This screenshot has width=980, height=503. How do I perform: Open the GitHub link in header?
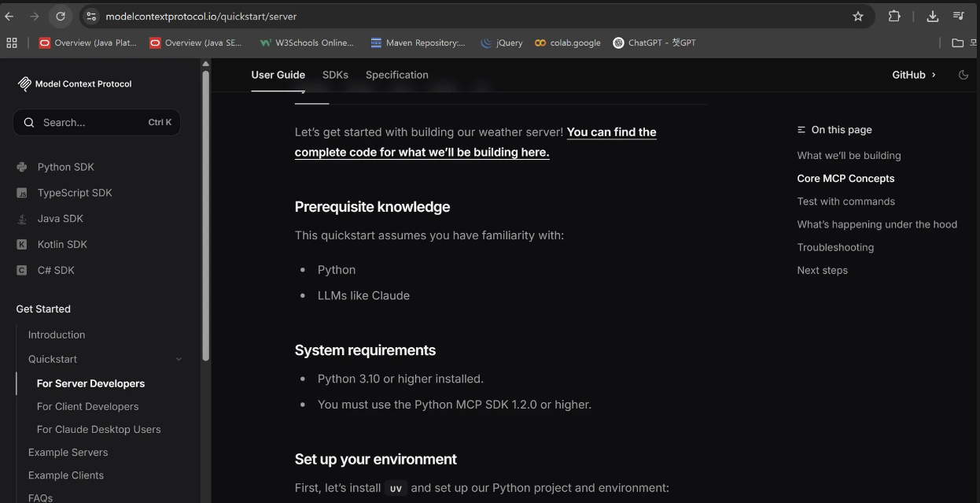point(914,75)
